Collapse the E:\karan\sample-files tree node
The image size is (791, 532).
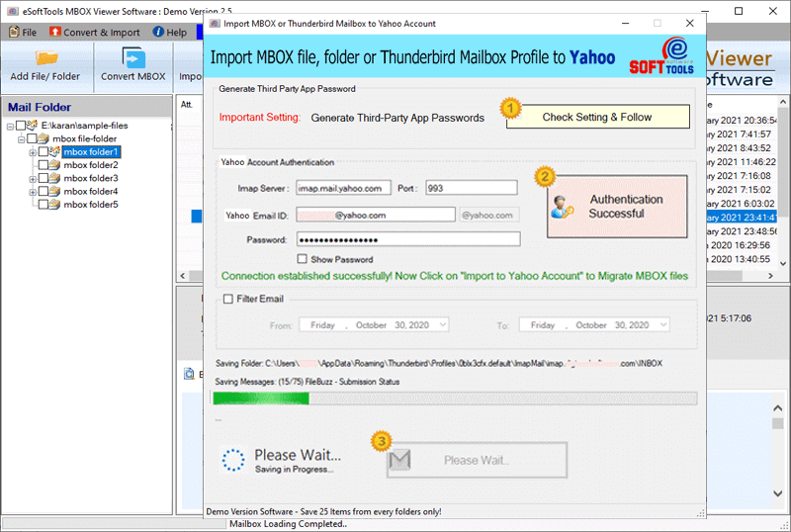[x=10, y=127]
